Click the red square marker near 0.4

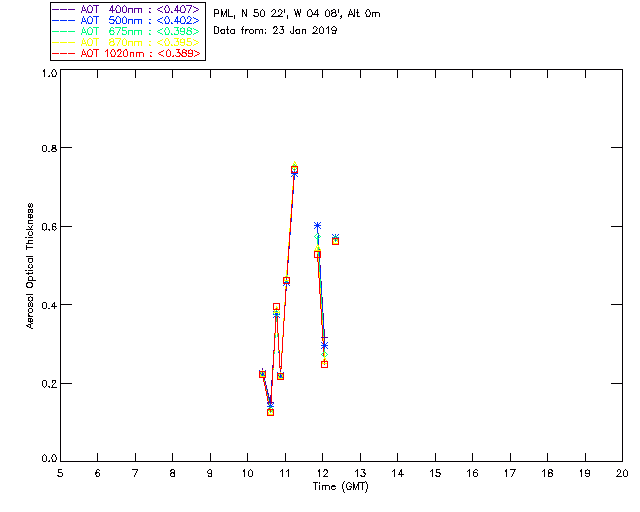(x=276, y=307)
